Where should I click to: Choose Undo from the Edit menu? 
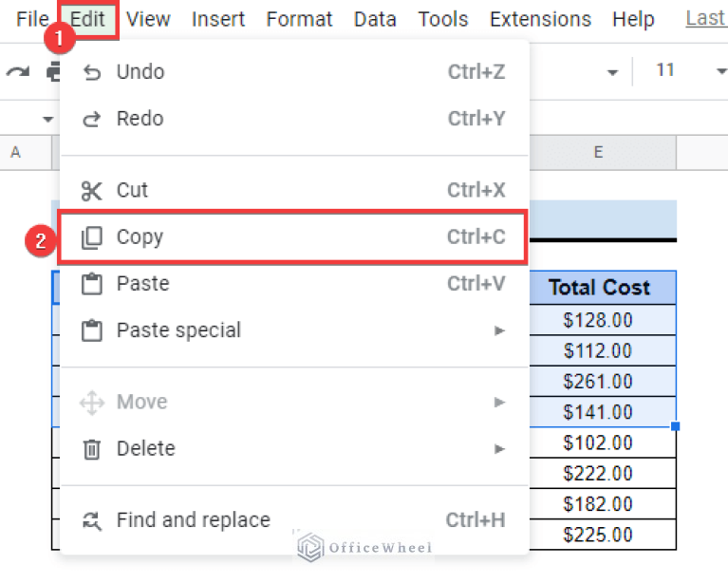pyautogui.click(x=295, y=72)
